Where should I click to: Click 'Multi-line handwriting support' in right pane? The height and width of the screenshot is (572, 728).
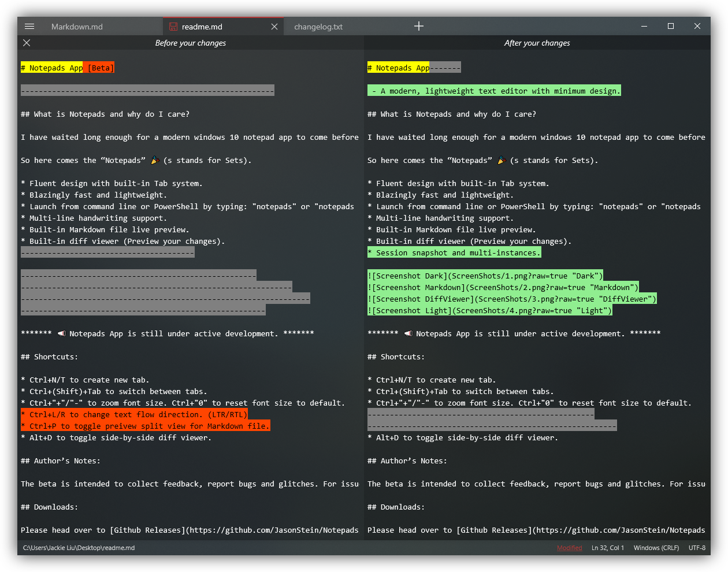coord(440,218)
